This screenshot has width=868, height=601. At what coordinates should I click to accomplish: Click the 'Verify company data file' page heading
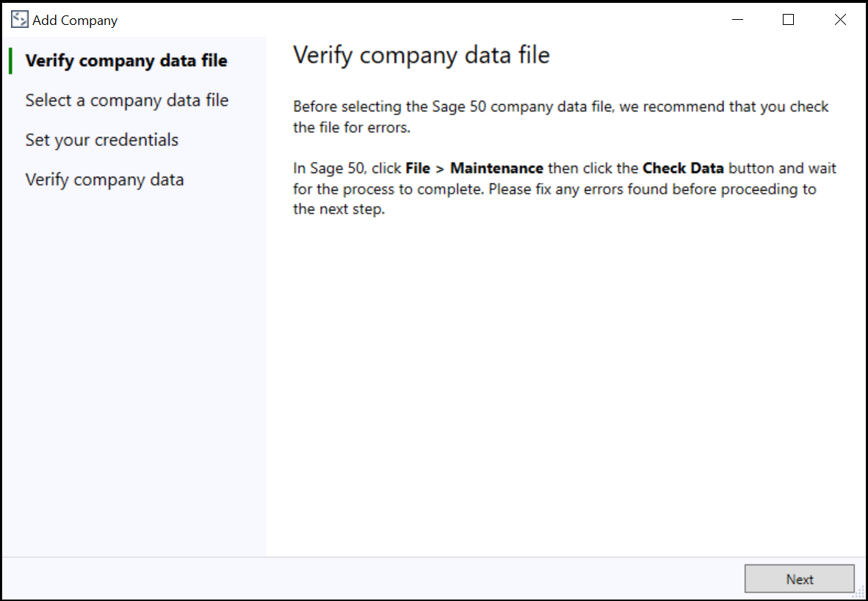click(x=421, y=55)
